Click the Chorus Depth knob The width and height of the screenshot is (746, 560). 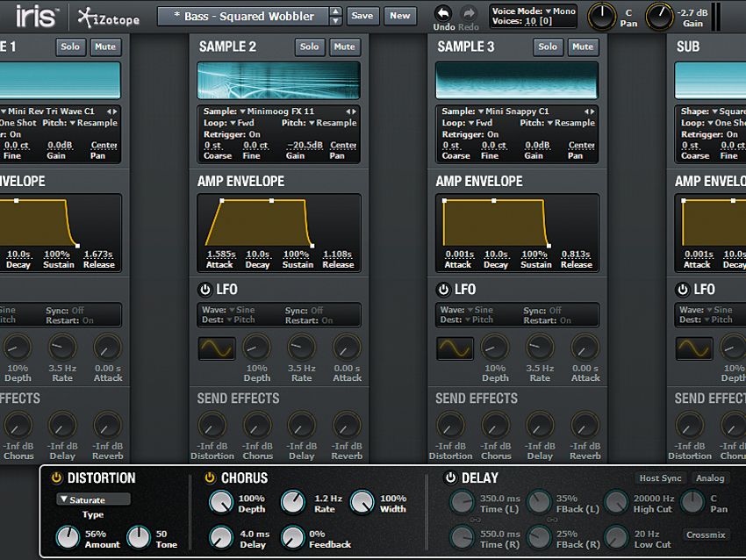tap(221, 502)
